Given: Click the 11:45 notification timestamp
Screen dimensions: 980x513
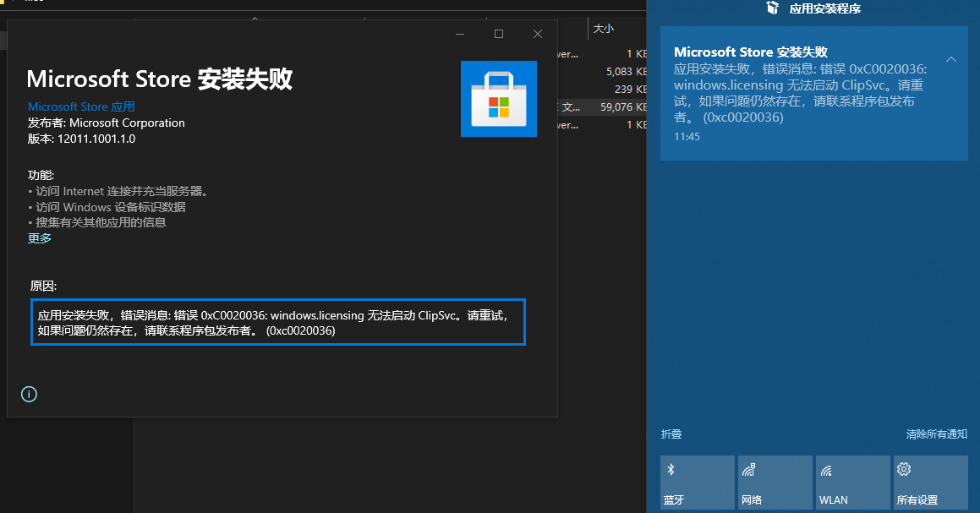Looking at the screenshot, I should (x=687, y=137).
